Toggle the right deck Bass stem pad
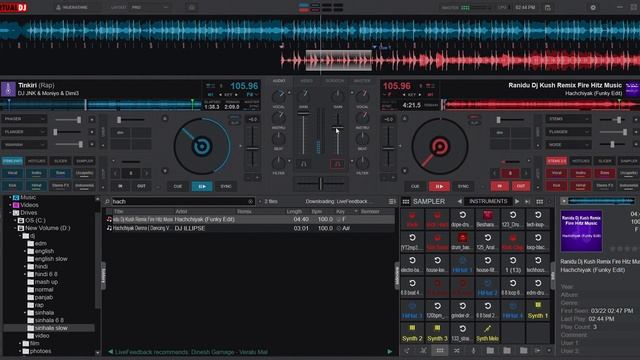Viewport: 640px width, 360px height. pos(604,173)
